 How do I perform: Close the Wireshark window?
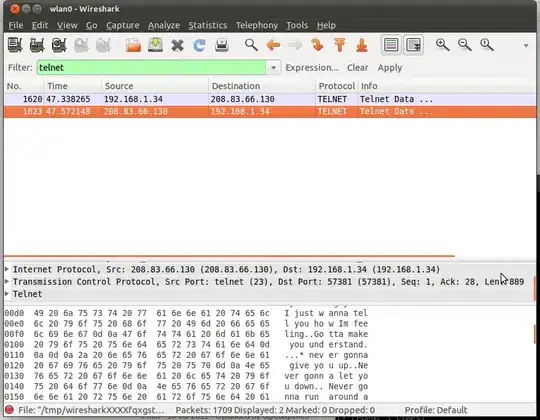click(x=14, y=9)
